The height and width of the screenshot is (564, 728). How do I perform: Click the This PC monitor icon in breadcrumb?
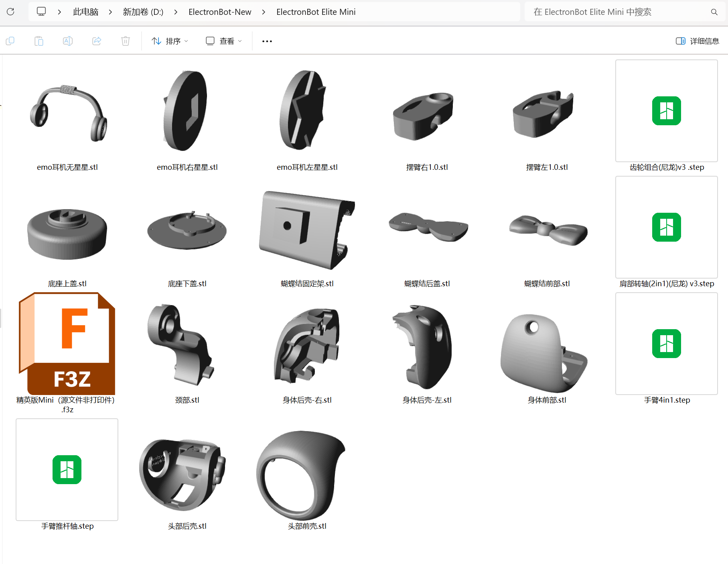coord(41,12)
